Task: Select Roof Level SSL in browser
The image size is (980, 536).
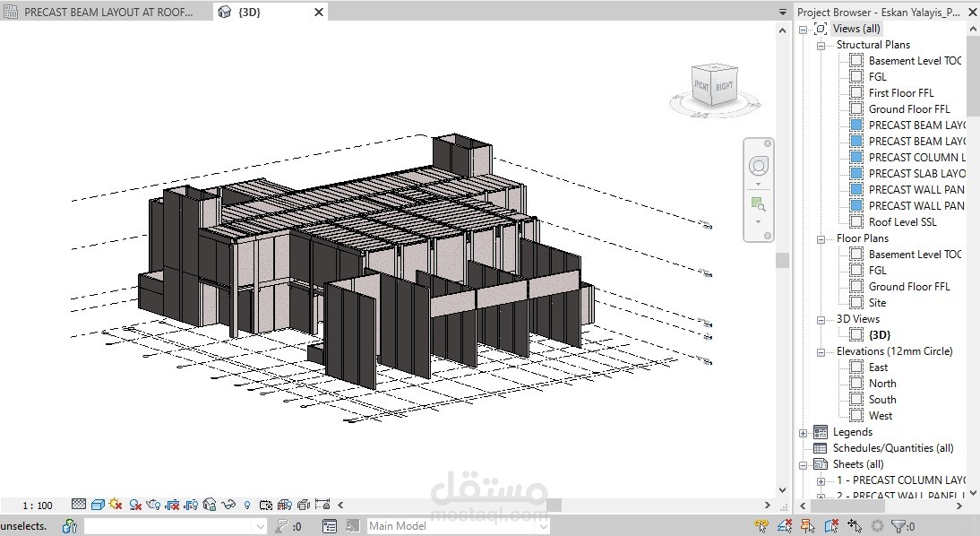Action: 902,222
